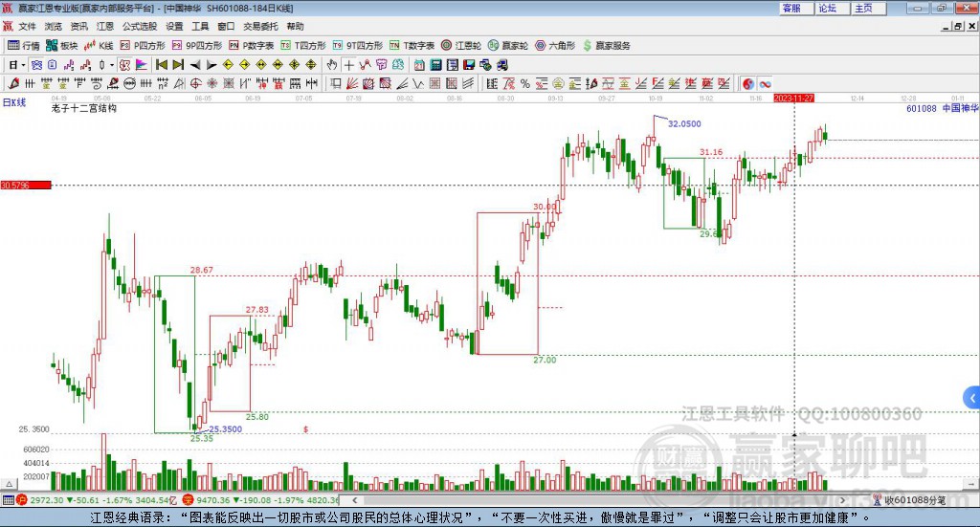This screenshot has height=527, width=980.
Task: Select the hand pan tool
Action: [332, 65]
